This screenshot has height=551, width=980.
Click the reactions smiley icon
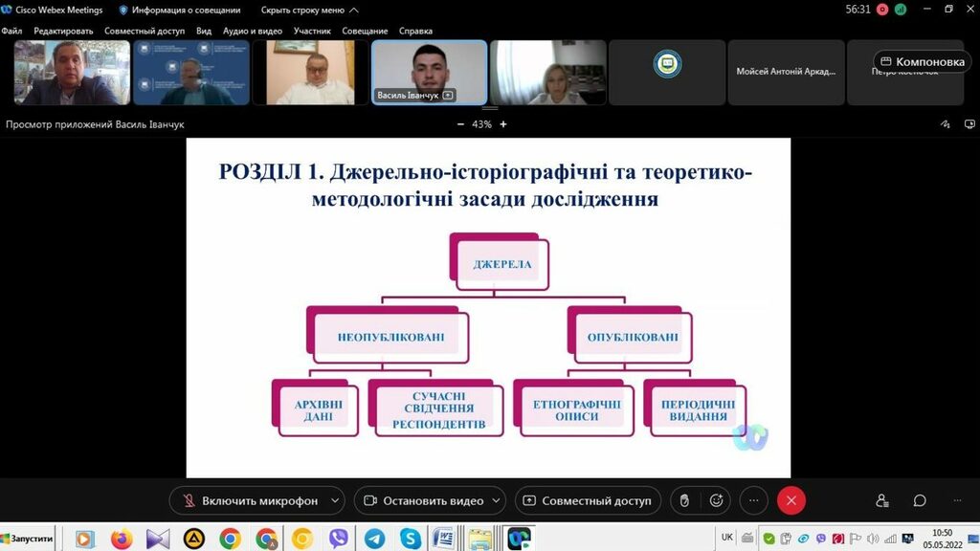tap(716, 500)
